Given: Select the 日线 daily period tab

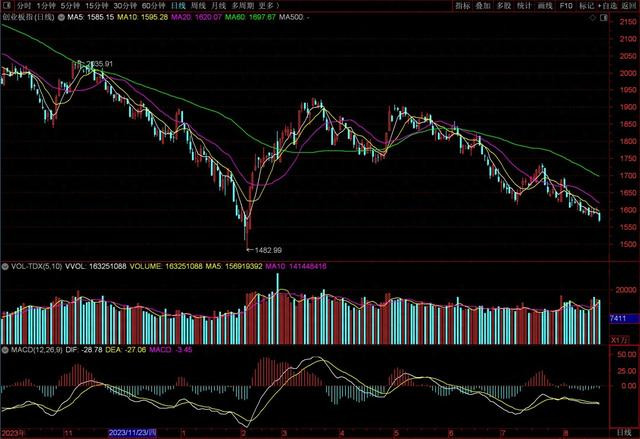Looking at the screenshot, I should [178, 6].
